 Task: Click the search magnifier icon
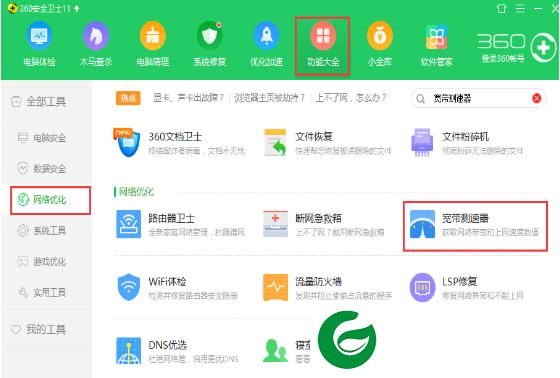(x=421, y=99)
